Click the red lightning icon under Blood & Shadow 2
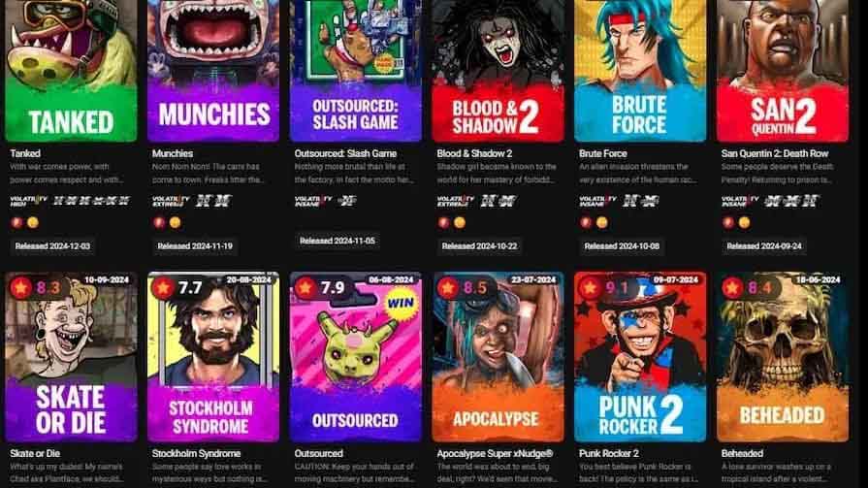Viewport: 868px width, 488px height. pos(443,223)
